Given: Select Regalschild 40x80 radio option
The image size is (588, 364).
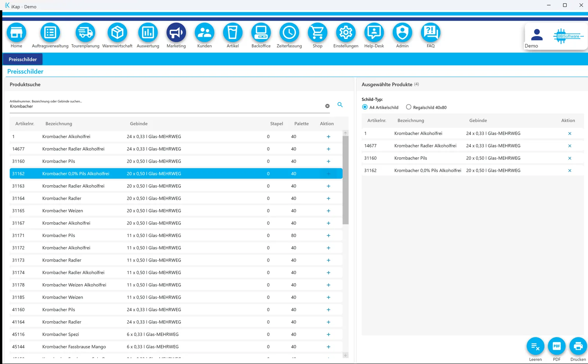Looking at the screenshot, I should [409, 107].
